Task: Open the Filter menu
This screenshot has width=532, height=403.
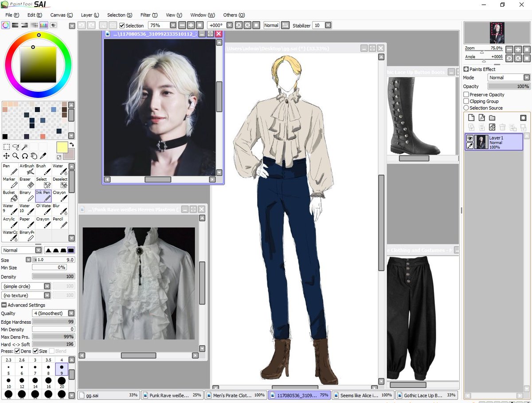Action: [149, 15]
